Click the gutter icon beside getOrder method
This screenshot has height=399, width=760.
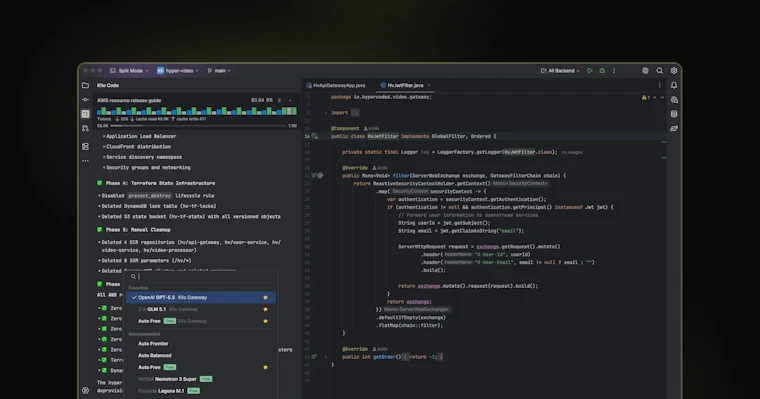click(314, 357)
